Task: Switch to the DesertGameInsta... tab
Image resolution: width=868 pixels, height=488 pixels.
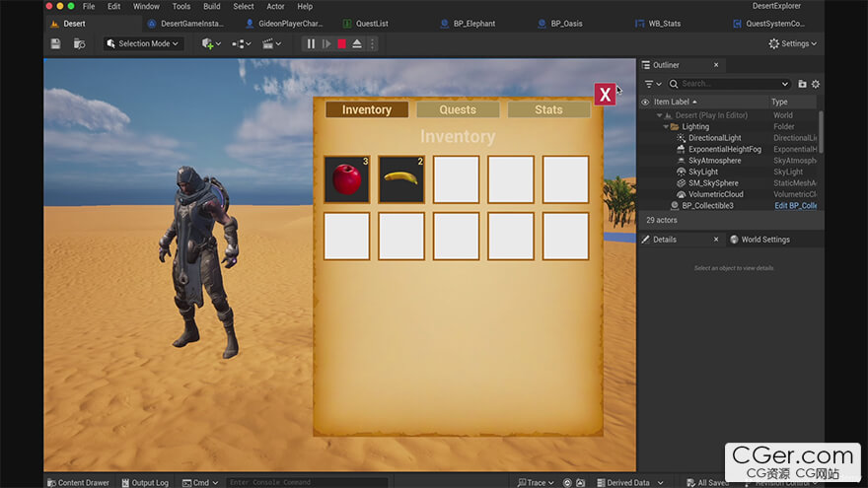Action: pyautogui.click(x=186, y=24)
